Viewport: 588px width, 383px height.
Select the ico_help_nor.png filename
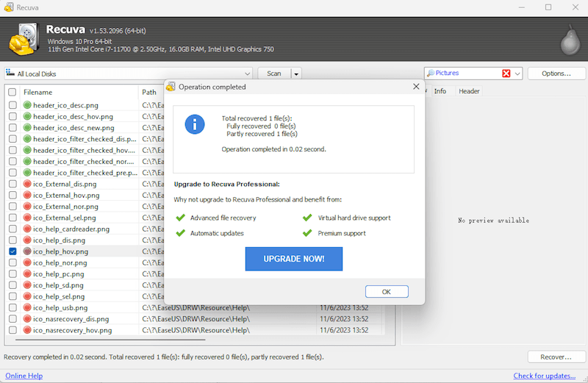click(60, 262)
